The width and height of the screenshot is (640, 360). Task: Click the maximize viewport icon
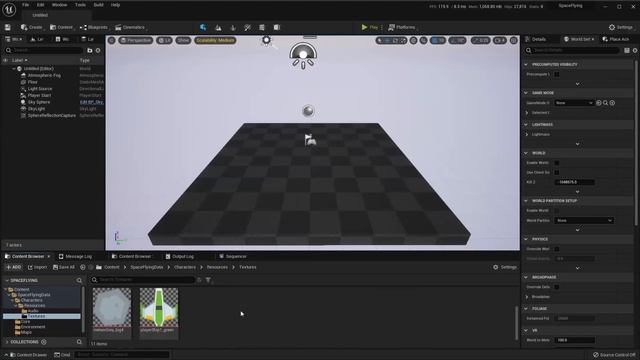(514, 40)
